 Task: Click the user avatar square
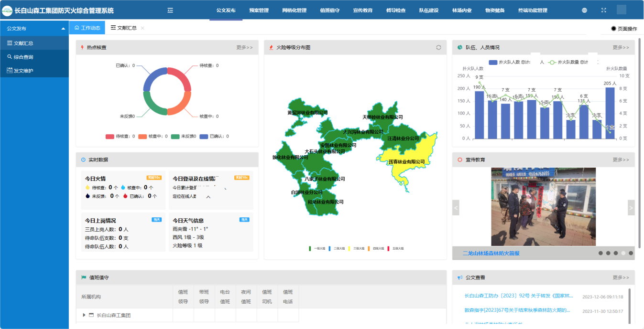point(621,10)
